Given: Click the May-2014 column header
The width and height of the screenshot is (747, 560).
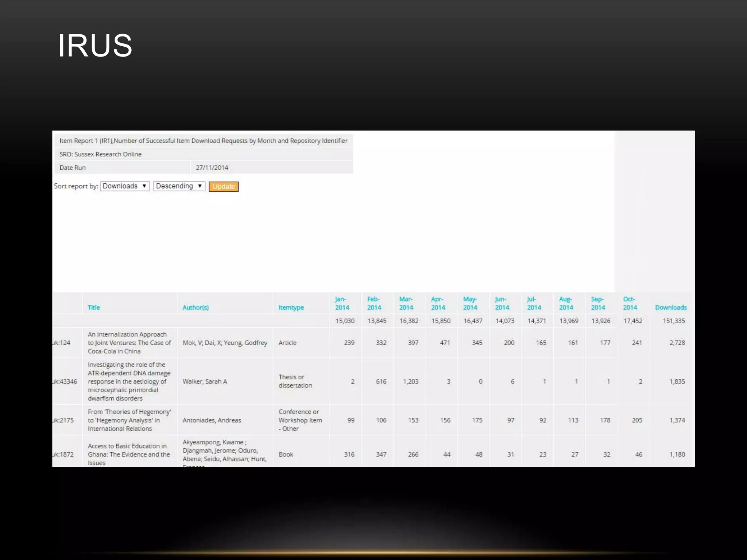Looking at the screenshot, I should pos(470,303).
